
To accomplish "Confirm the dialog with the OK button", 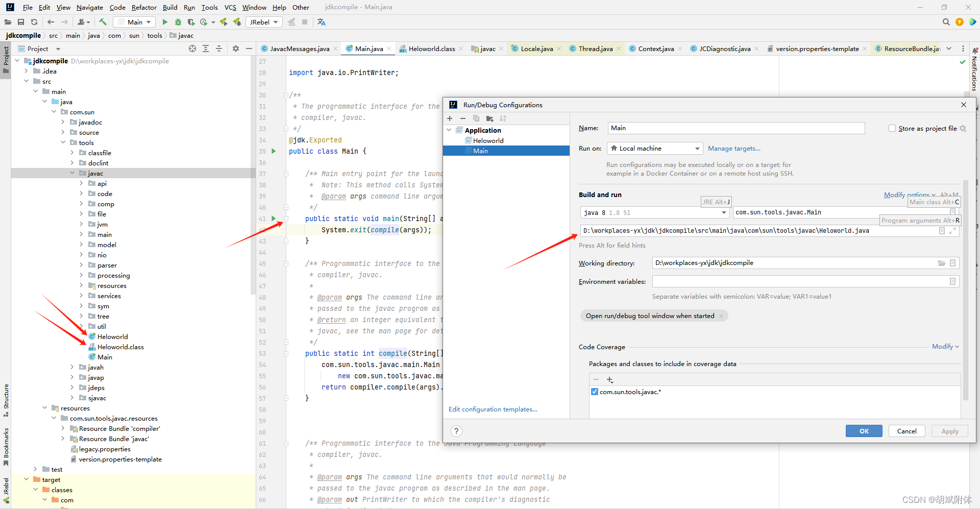I will point(864,431).
